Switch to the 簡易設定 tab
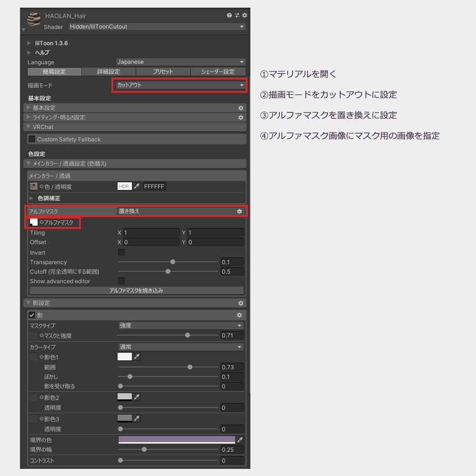Image resolution: width=476 pixels, height=476 pixels. tap(54, 72)
